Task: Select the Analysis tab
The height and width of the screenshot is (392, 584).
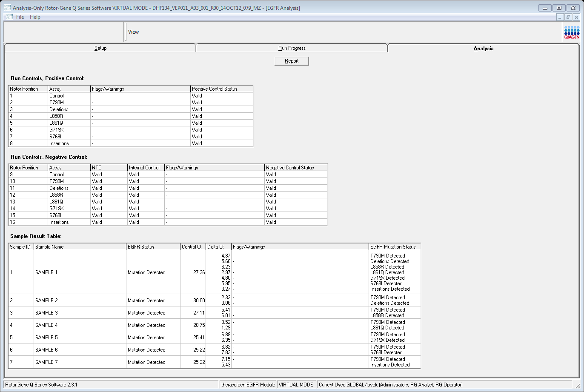Action: pyautogui.click(x=484, y=49)
